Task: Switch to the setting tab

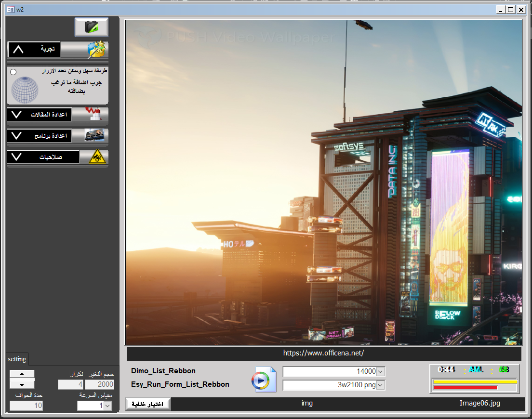Action: [x=17, y=359]
